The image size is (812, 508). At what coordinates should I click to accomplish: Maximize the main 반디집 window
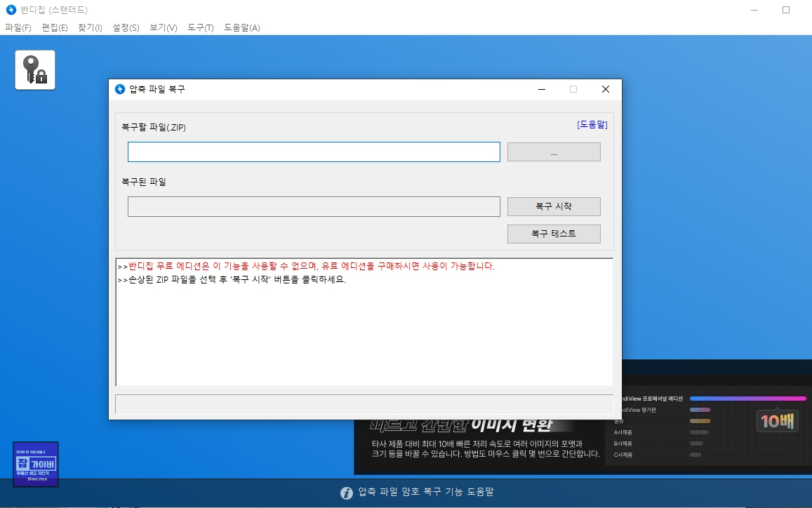[786, 10]
